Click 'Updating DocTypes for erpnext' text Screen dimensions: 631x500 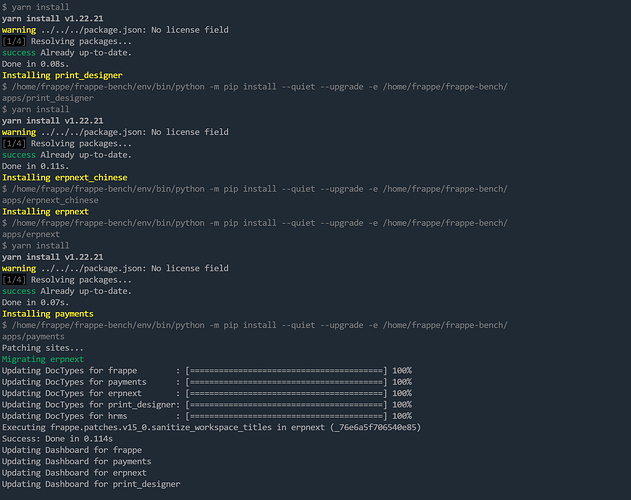point(72,393)
